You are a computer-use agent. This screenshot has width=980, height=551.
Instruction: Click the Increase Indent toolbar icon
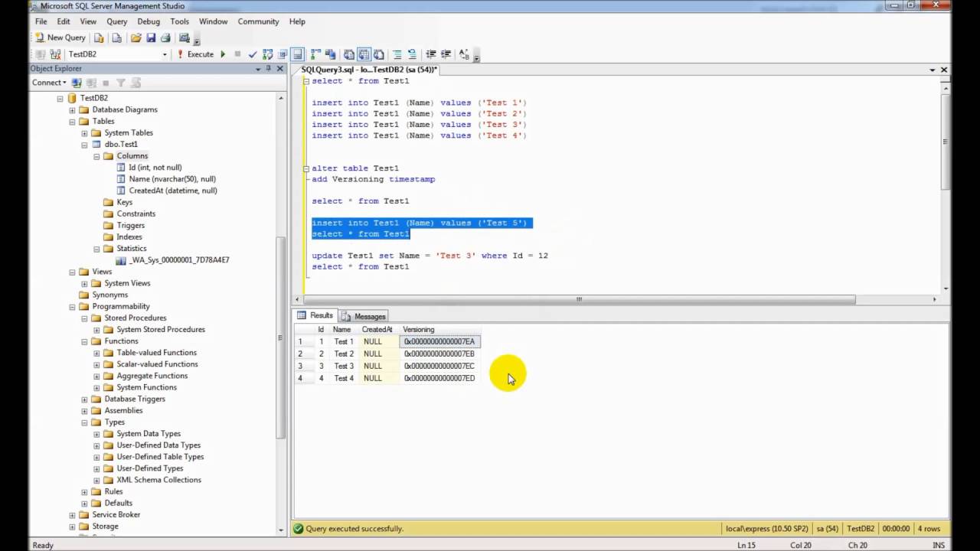click(x=446, y=54)
